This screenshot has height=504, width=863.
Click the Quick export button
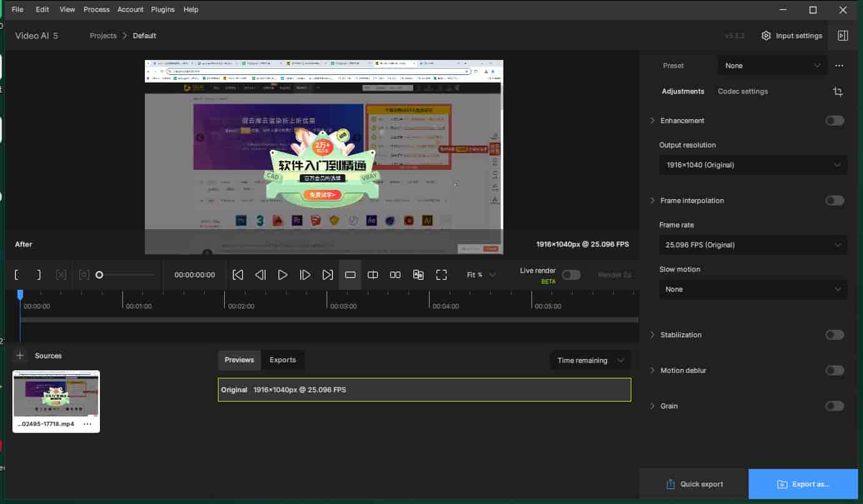tap(694, 484)
